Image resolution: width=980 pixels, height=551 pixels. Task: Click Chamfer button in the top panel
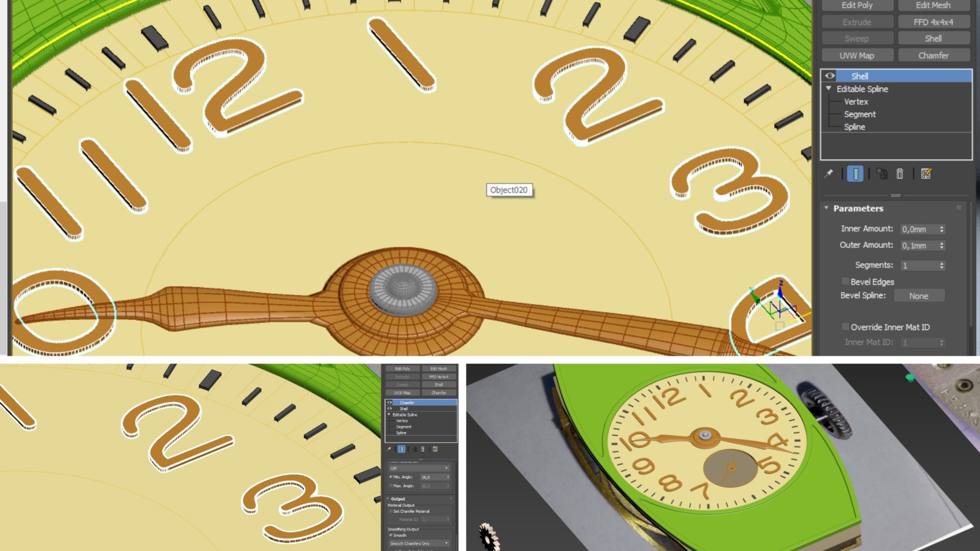(933, 55)
